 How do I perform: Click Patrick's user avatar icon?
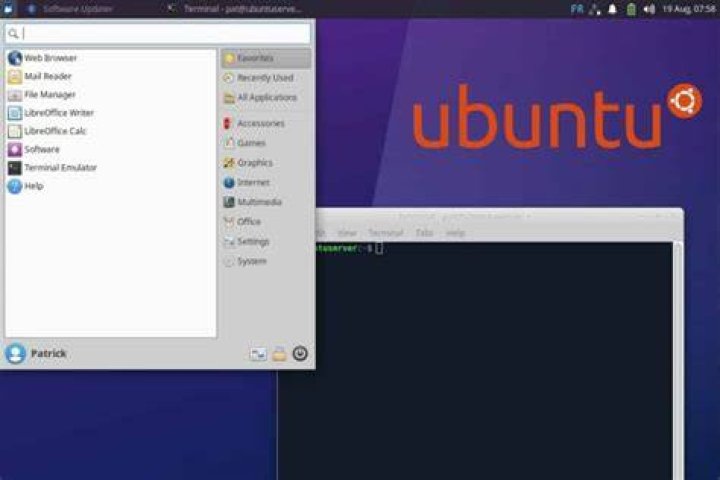(x=16, y=353)
